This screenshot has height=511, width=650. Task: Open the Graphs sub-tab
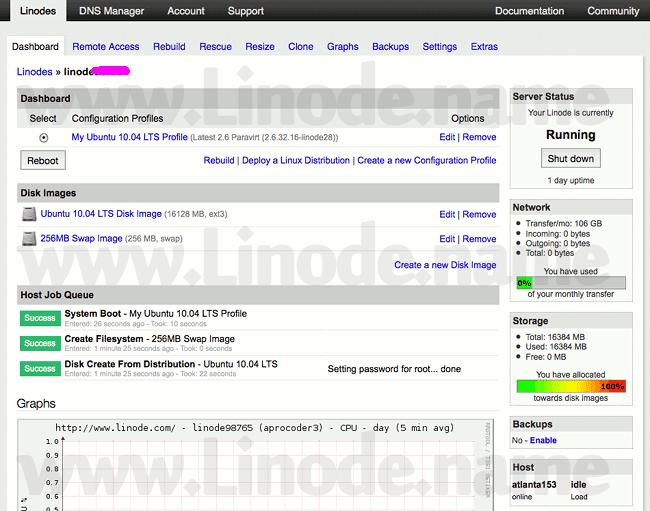[342, 46]
